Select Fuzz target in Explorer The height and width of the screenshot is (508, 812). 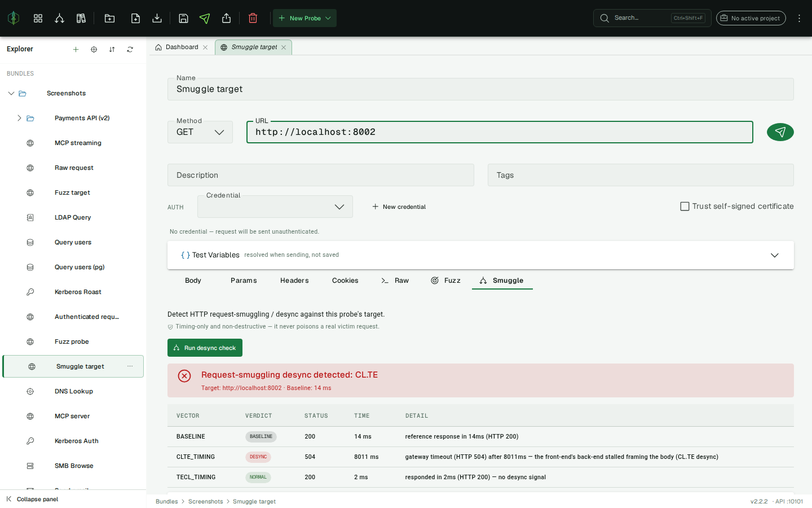tap(73, 192)
